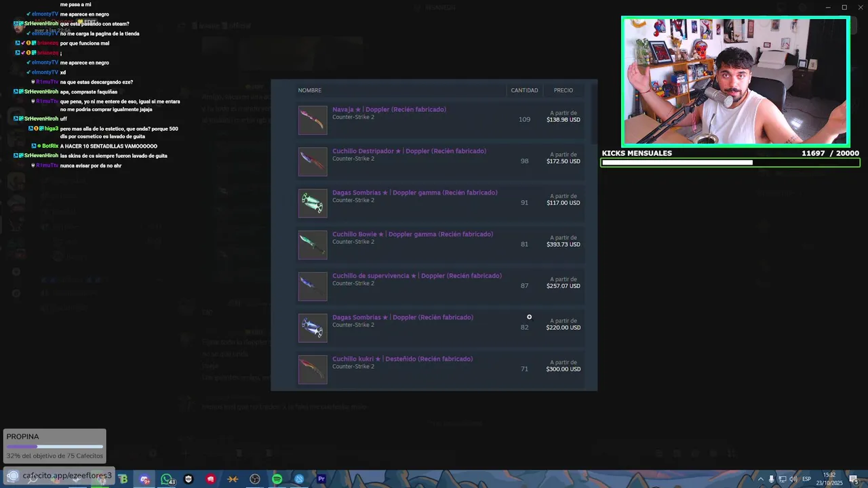
Task: Open the notification center icon
Action: (853, 479)
